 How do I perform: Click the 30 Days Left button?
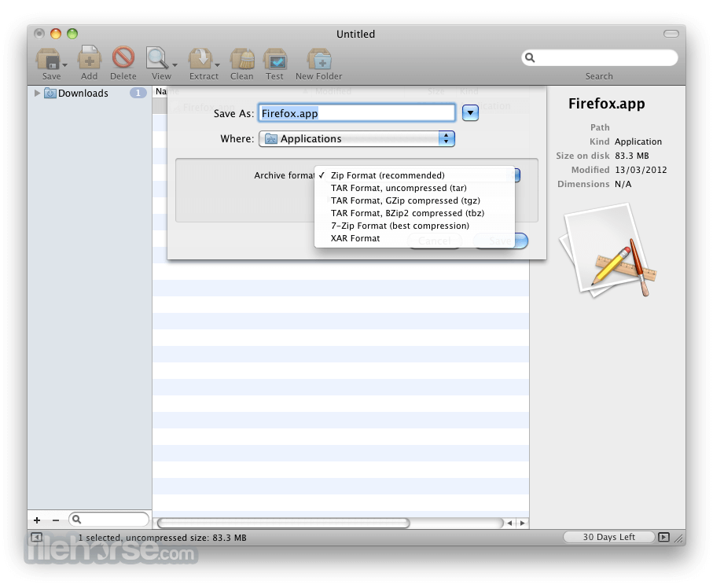(608, 537)
